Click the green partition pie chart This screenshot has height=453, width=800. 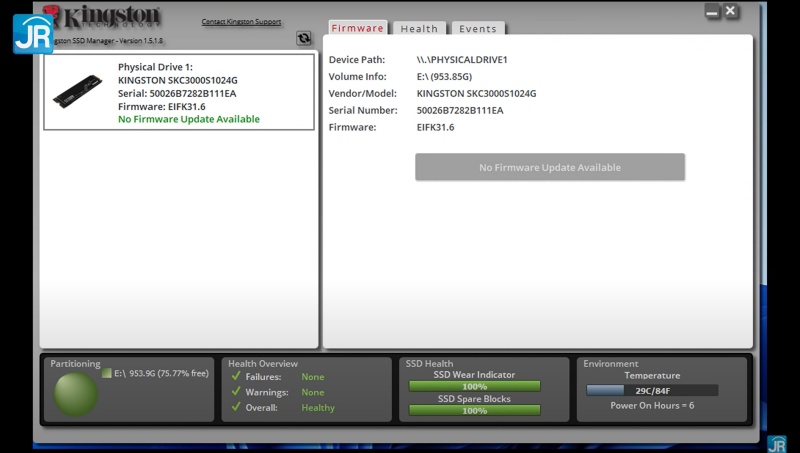[76, 394]
